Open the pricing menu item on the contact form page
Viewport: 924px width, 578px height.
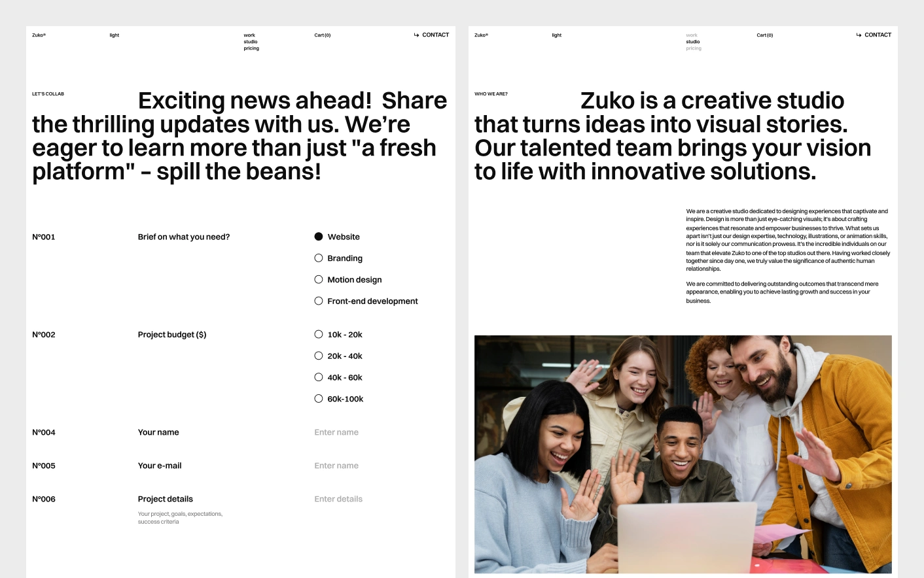coord(251,48)
